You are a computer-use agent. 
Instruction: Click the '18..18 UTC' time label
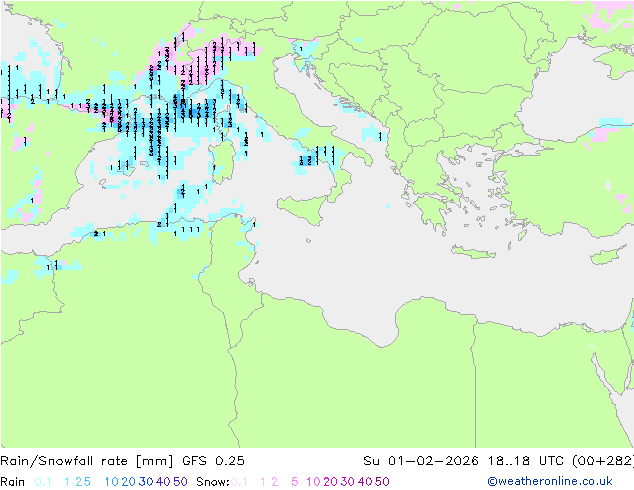point(526,461)
